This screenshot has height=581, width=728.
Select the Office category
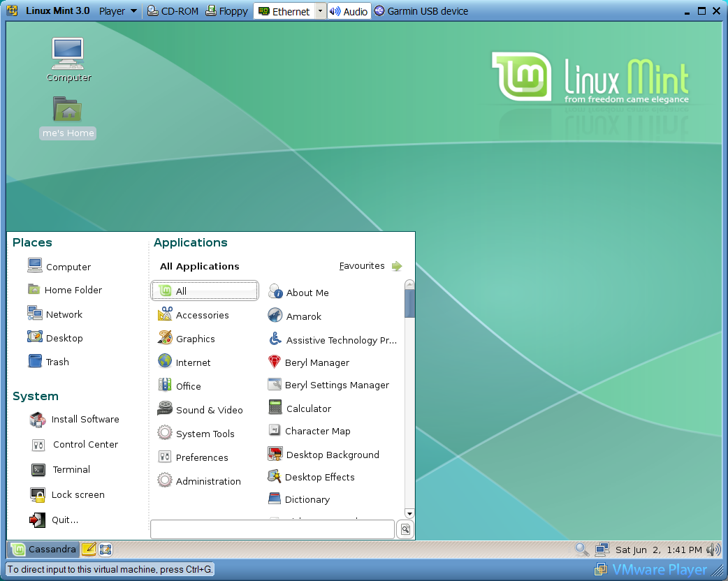click(x=180, y=385)
